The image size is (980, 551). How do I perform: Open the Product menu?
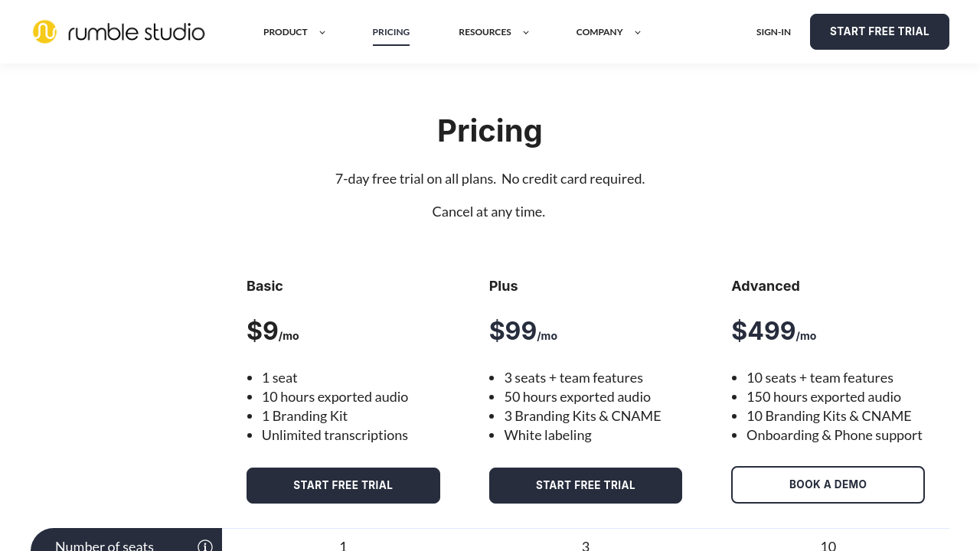coord(286,32)
